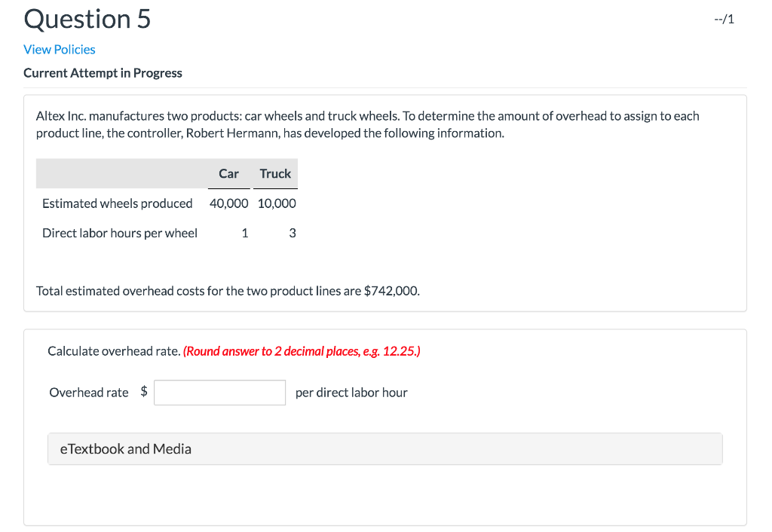Expand the eTextbook and Media section
Screen dimensions: 772x532
click(125, 448)
